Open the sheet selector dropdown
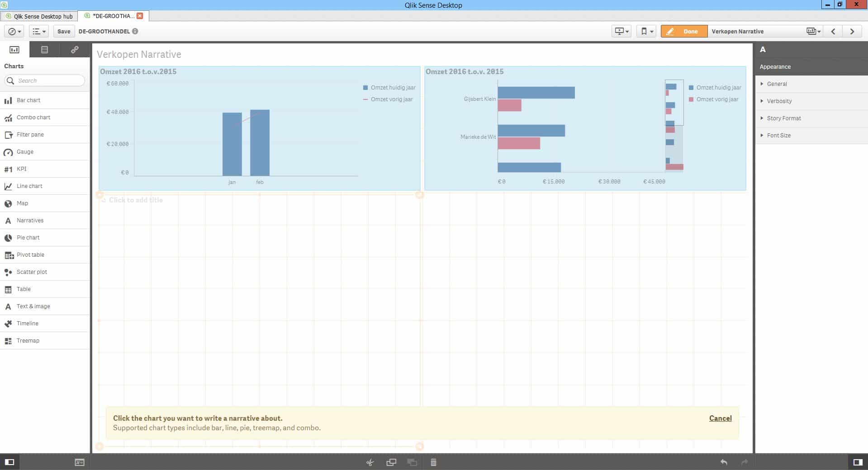The image size is (868, 470). click(813, 31)
